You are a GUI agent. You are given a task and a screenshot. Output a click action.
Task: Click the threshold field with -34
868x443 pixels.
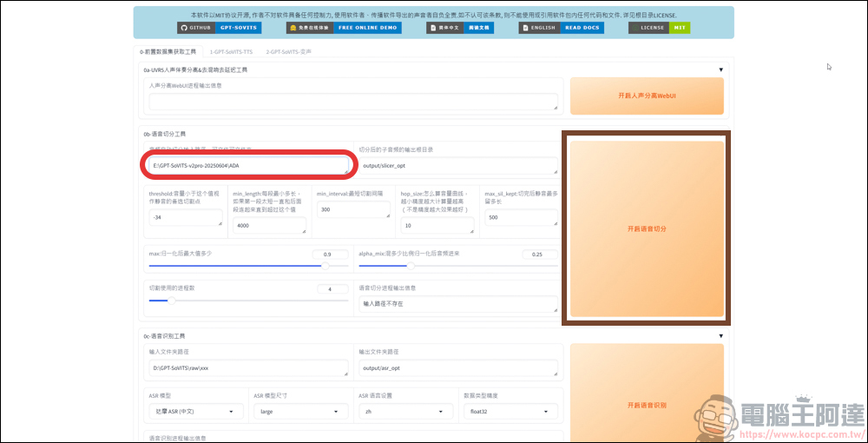point(186,218)
